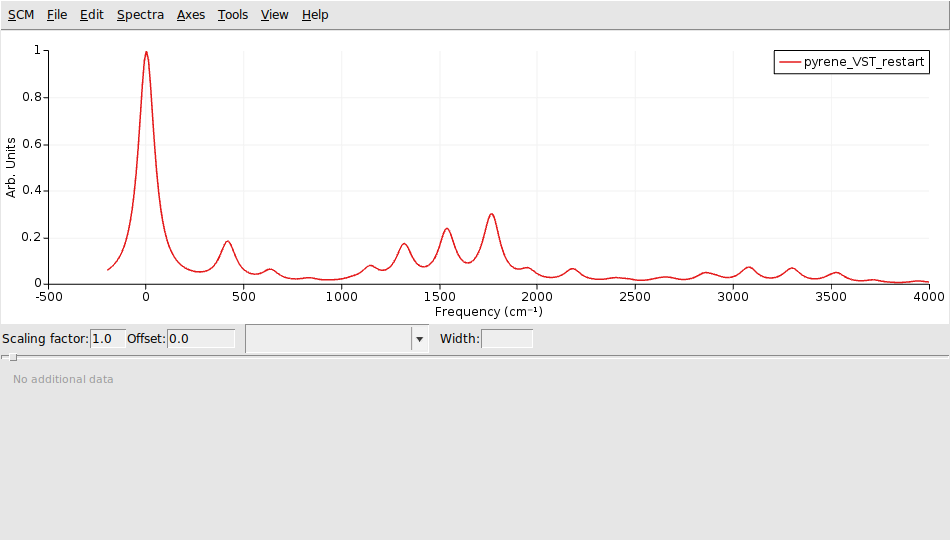Open the View menu
Viewport: 950px width, 540px height.
click(274, 15)
